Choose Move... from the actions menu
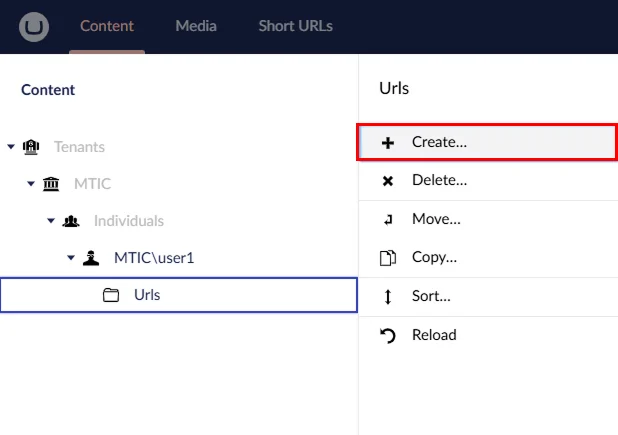 [x=436, y=219]
